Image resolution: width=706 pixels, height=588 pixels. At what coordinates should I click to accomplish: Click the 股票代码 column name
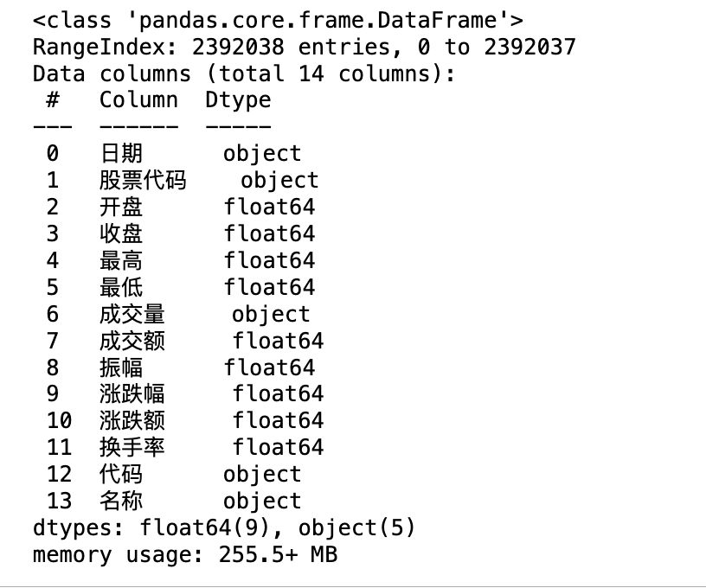[x=143, y=180]
